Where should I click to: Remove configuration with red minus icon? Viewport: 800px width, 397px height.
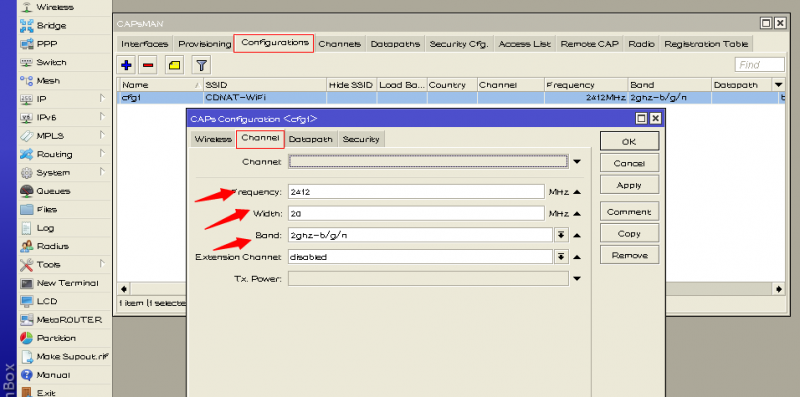pyautogui.click(x=148, y=65)
